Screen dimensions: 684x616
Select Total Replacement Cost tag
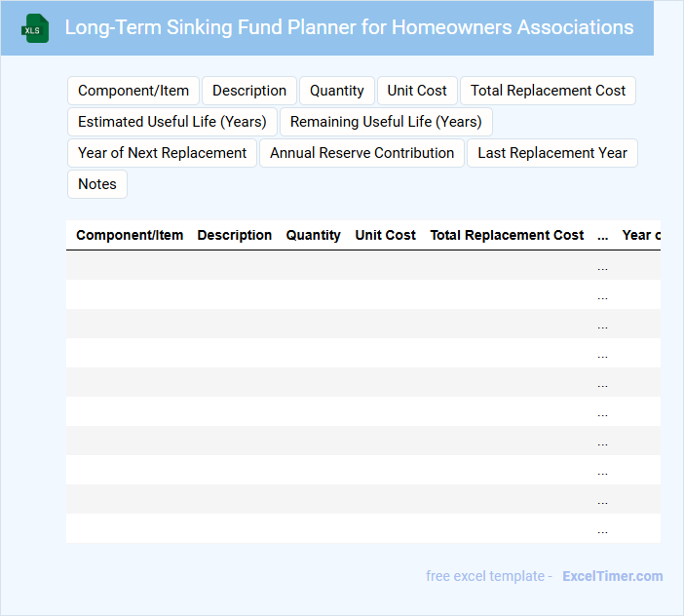tap(548, 91)
